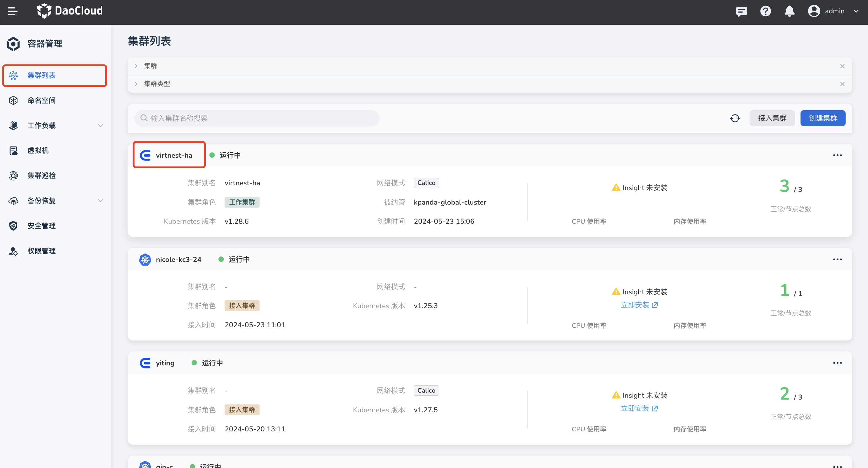Screen dimensions: 868x468
Task: Click the refresh cluster list icon
Action: (735, 118)
